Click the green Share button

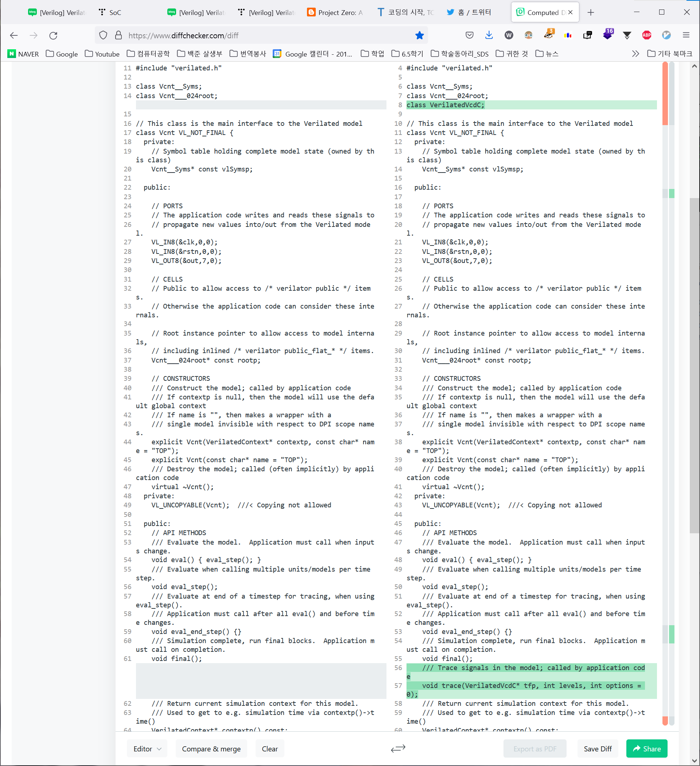click(646, 748)
